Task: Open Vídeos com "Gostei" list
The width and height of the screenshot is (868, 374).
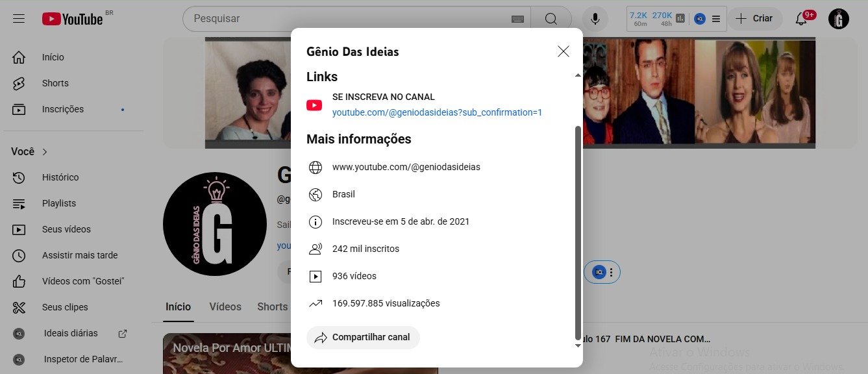Action: click(83, 281)
